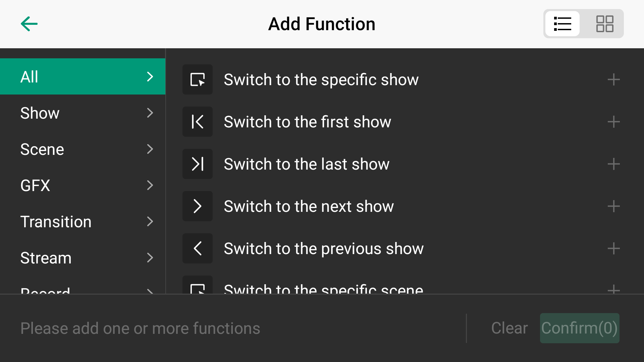Open the Show category
Screen dimensions: 644x362
[x=83, y=113]
